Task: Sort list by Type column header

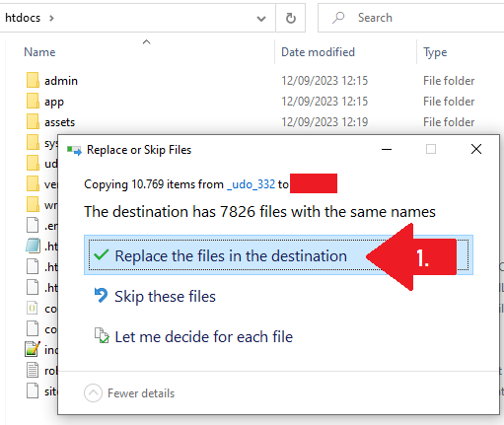Action: [x=435, y=52]
